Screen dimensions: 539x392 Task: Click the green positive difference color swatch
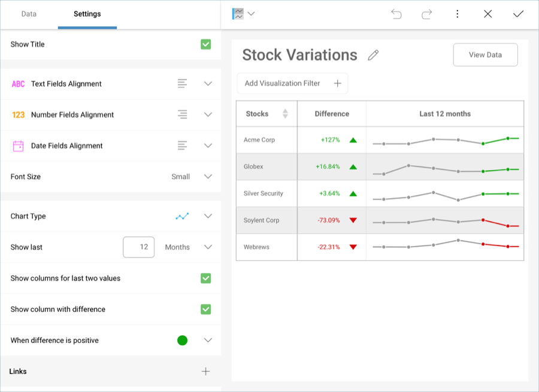182,340
